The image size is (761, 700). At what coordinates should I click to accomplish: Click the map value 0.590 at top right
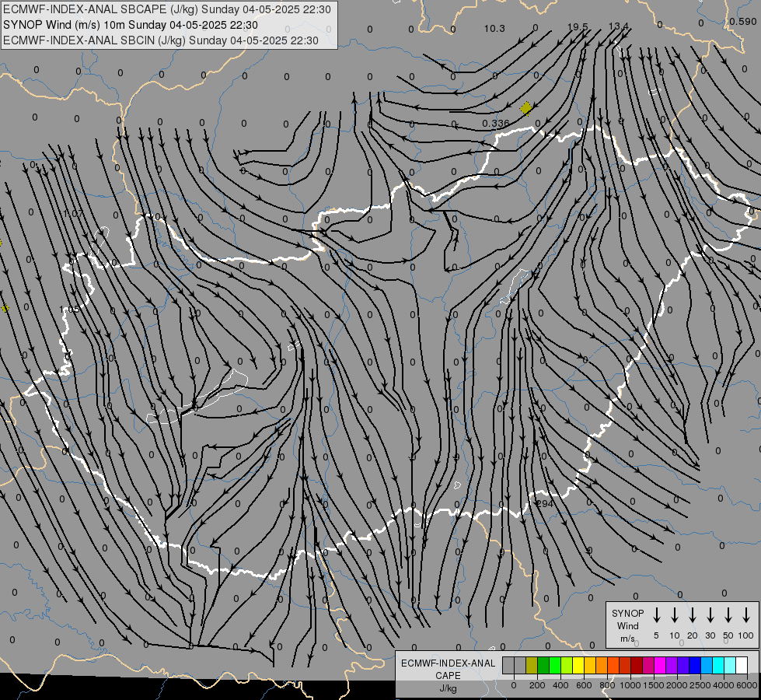pos(743,21)
